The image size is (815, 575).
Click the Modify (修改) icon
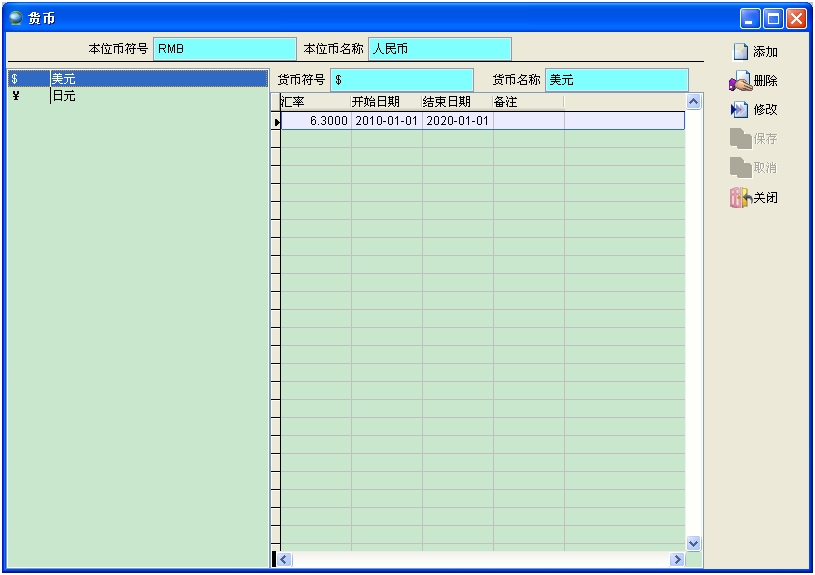pyautogui.click(x=740, y=110)
